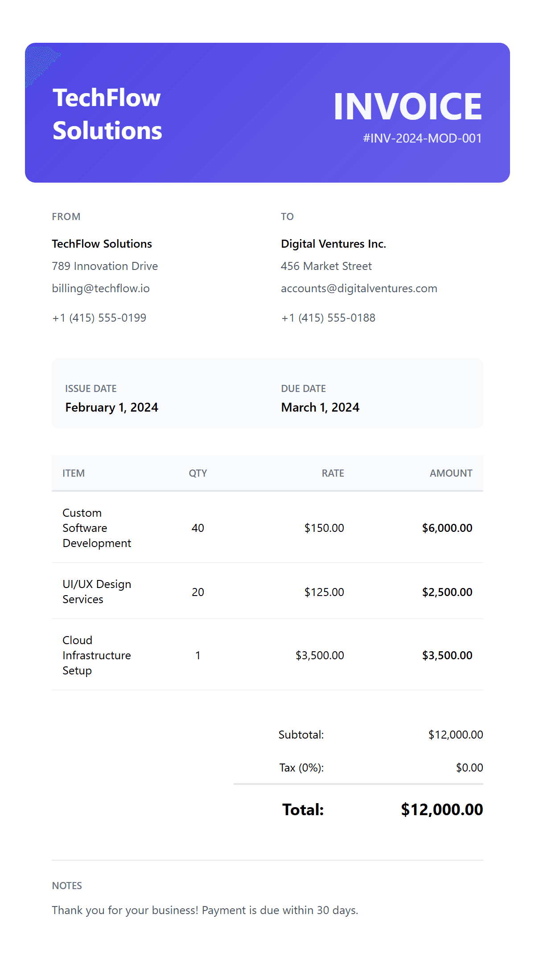535x980 pixels.
Task: Click the bold total $12,000.00
Action: pyautogui.click(x=442, y=809)
